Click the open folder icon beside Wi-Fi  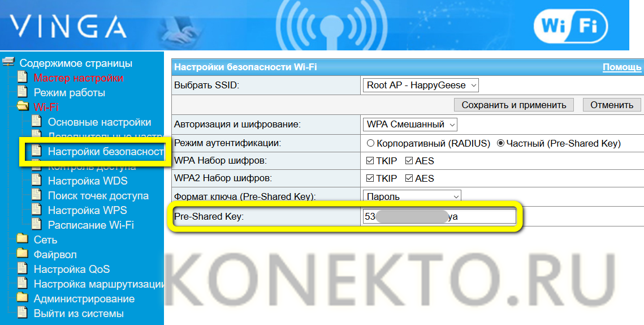[23, 106]
